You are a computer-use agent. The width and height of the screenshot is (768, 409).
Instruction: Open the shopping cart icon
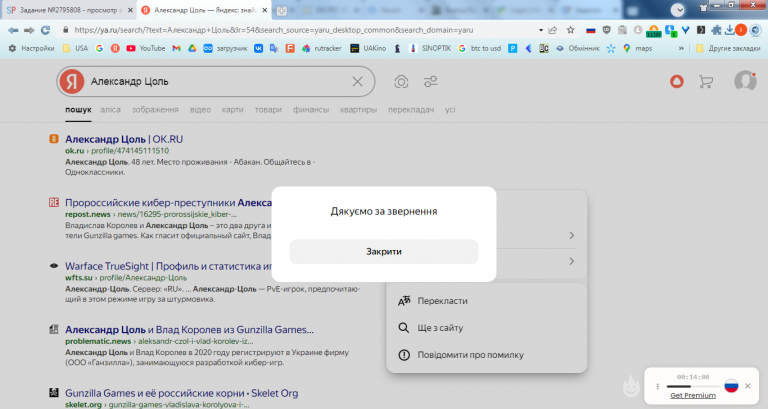pos(706,81)
